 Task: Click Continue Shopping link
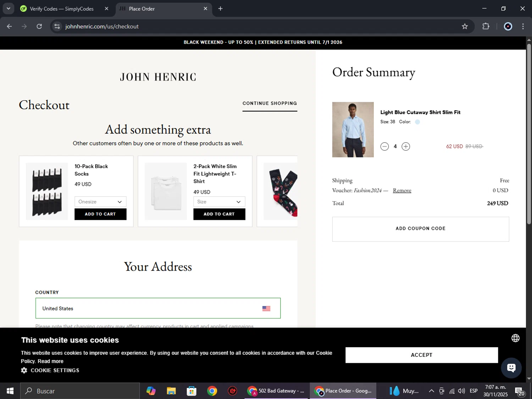coord(270,104)
